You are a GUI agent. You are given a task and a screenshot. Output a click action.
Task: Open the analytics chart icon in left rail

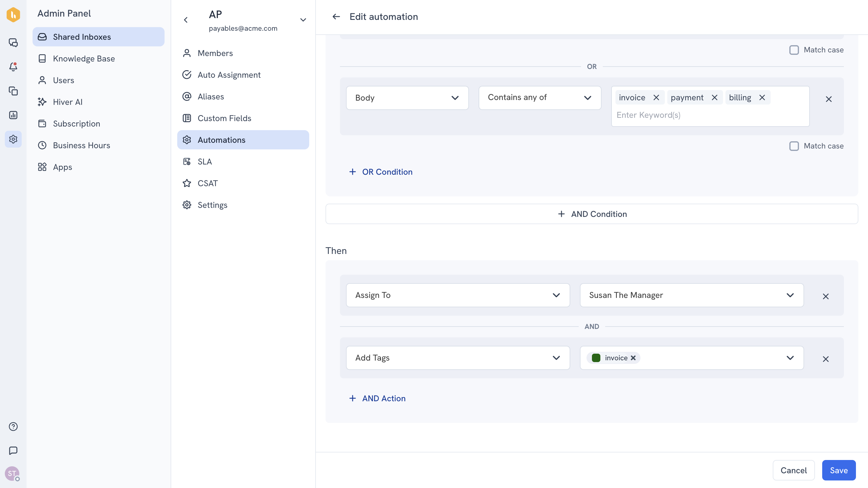(x=13, y=115)
